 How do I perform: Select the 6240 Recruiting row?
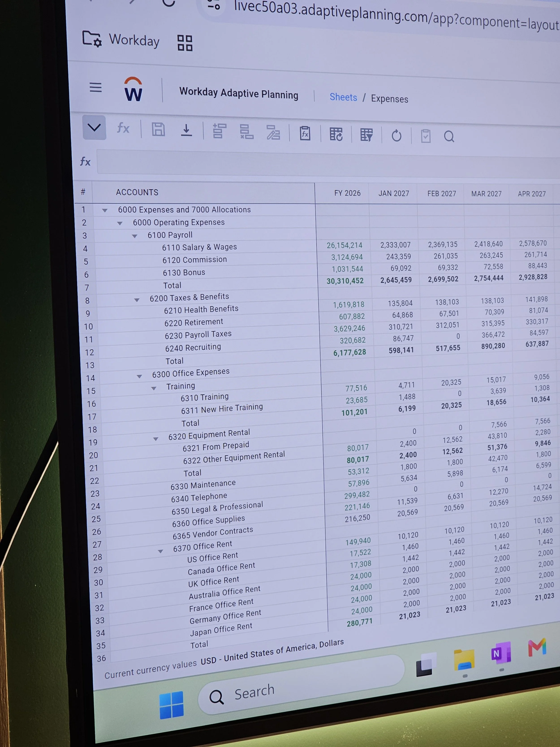click(x=193, y=347)
